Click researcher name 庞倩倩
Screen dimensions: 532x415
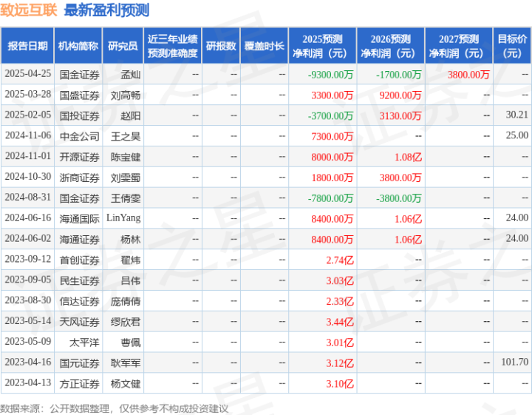pyautogui.click(x=126, y=301)
